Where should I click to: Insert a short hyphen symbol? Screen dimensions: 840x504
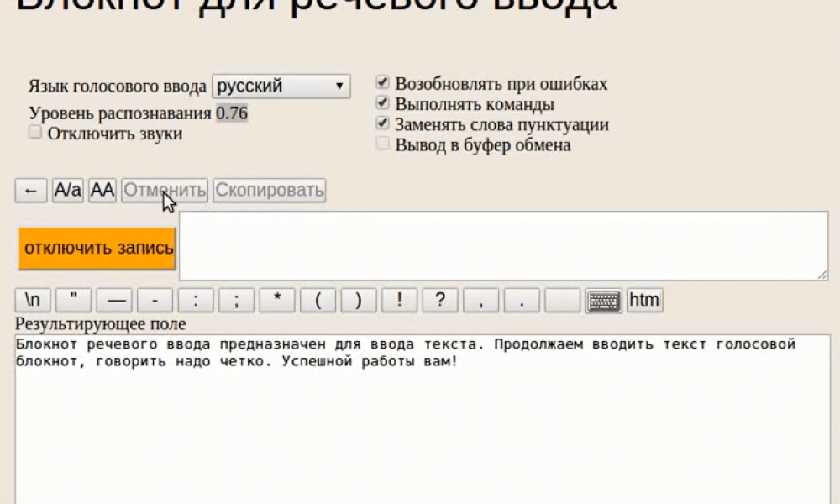click(x=155, y=300)
